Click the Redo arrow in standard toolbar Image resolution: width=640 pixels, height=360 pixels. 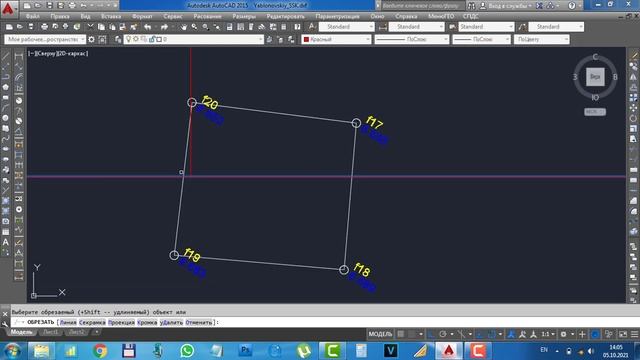point(164,27)
